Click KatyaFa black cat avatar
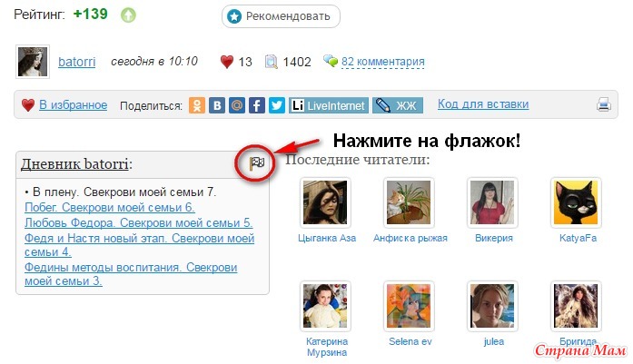This screenshot has height=364, width=633. (576, 202)
